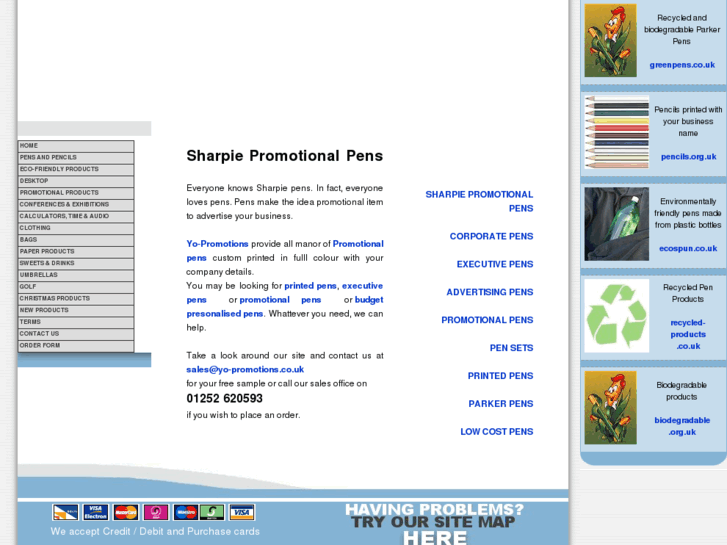Open the Order Form menu item
Viewport: 727px width, 545px height.
[76, 346]
